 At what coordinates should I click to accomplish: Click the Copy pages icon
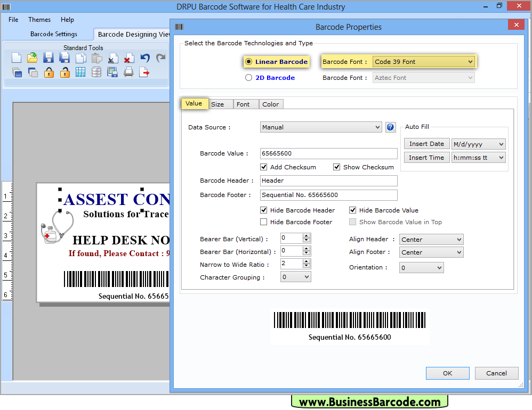point(80,58)
